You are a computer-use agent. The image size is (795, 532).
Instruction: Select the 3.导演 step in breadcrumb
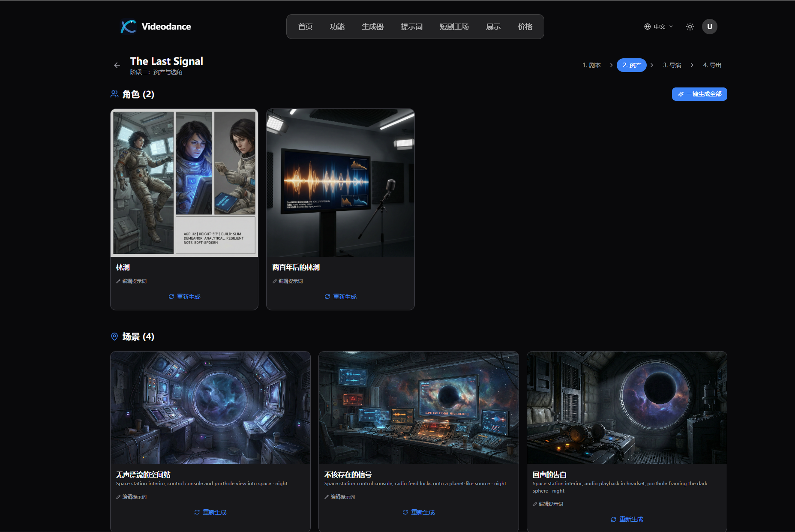pyautogui.click(x=672, y=65)
